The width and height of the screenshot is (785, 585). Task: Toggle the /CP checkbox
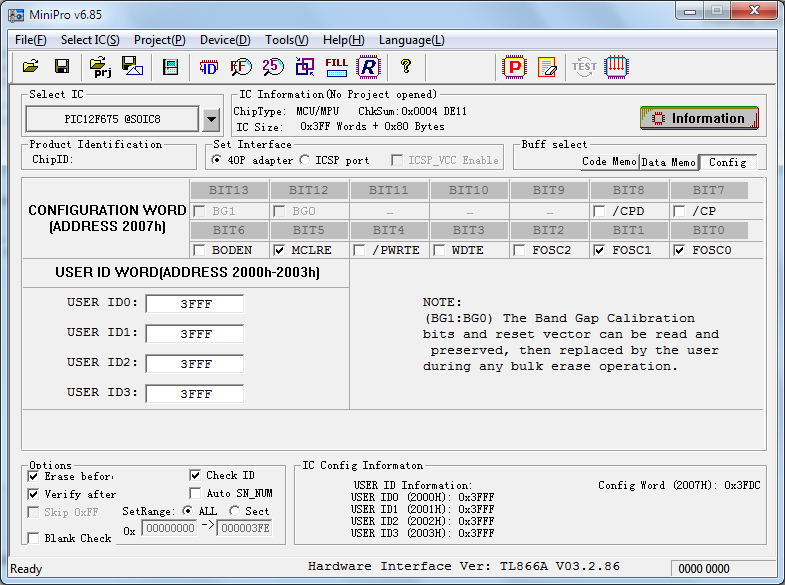coord(679,211)
